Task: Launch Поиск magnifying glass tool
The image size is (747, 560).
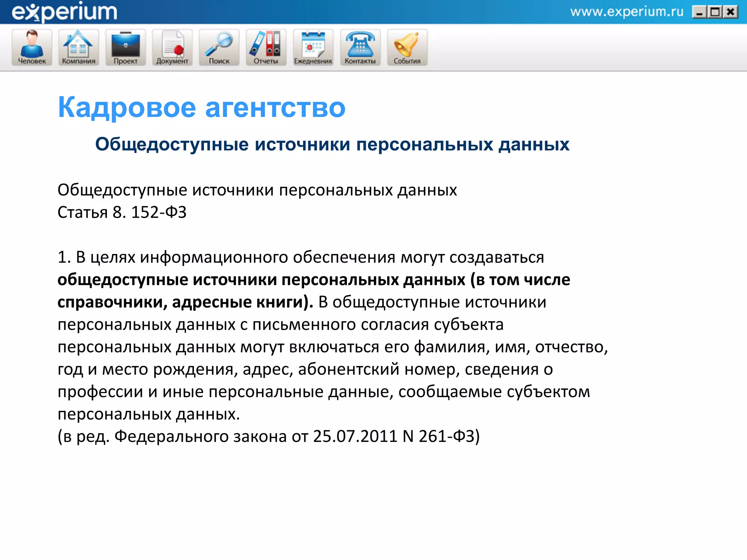Action: click(219, 47)
